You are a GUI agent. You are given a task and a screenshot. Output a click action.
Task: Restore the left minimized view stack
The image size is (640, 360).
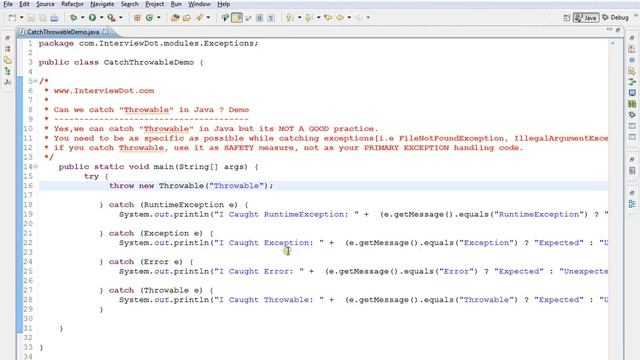pos(7,38)
